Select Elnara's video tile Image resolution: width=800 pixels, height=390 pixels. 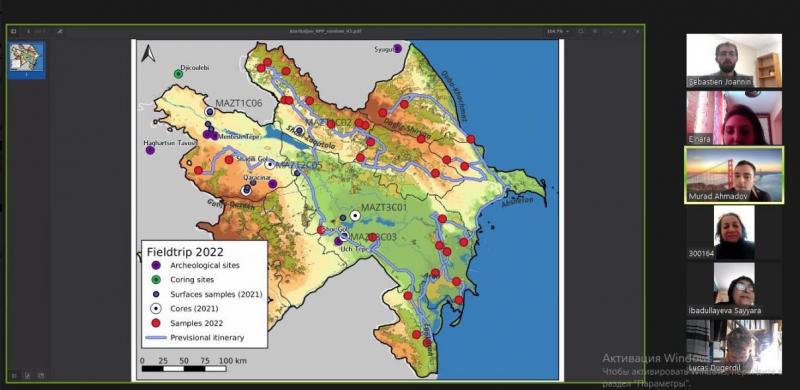point(734,117)
